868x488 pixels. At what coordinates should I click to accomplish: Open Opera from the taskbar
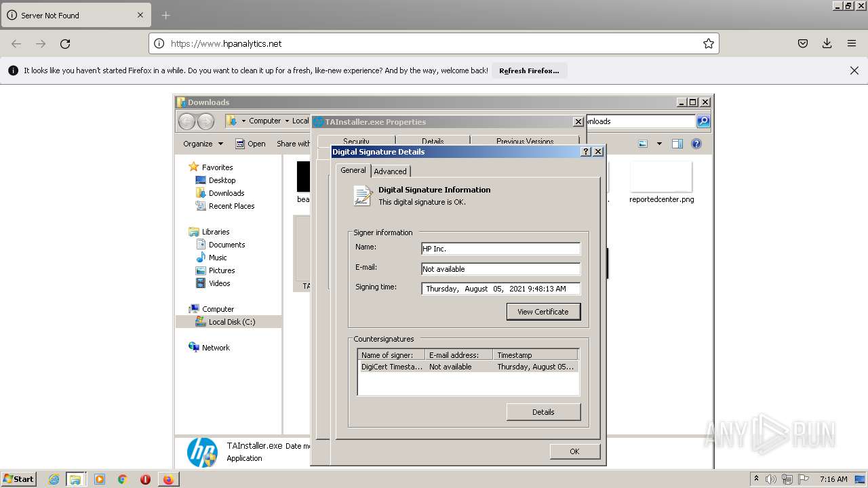145,479
